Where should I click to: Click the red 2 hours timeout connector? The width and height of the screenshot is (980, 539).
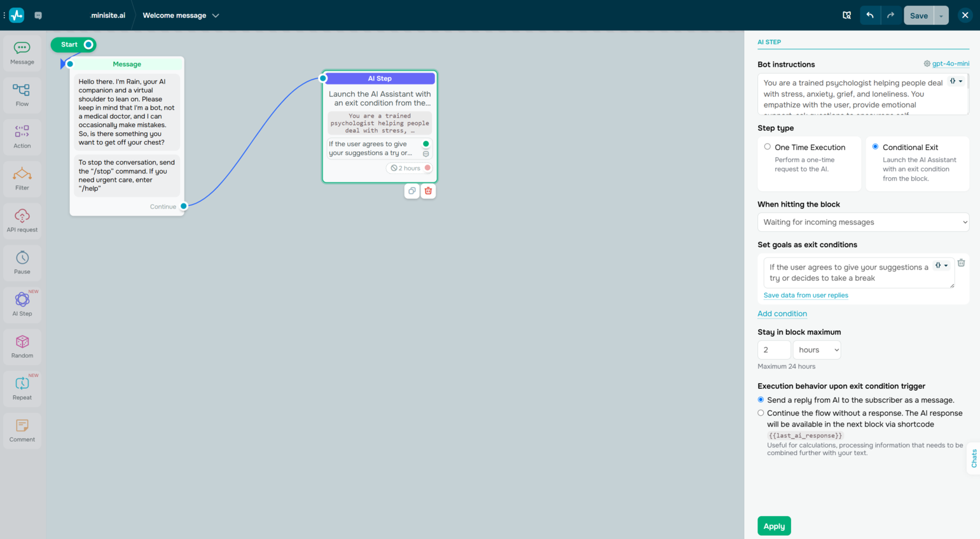tap(427, 168)
